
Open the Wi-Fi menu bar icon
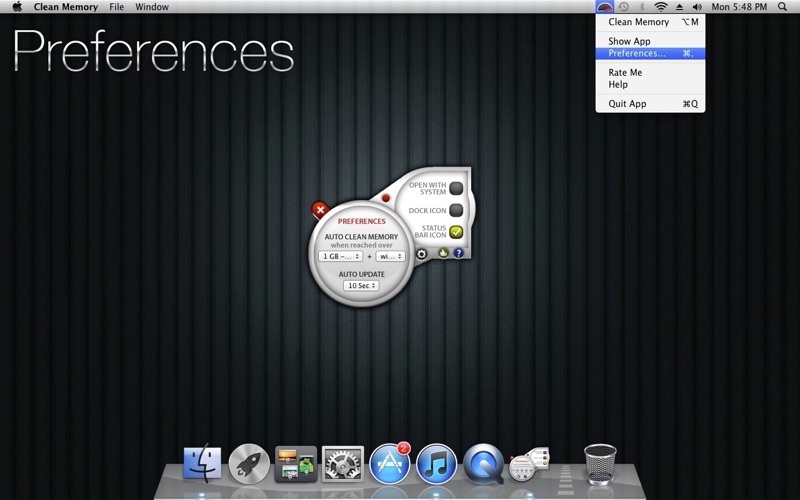pyautogui.click(x=661, y=7)
